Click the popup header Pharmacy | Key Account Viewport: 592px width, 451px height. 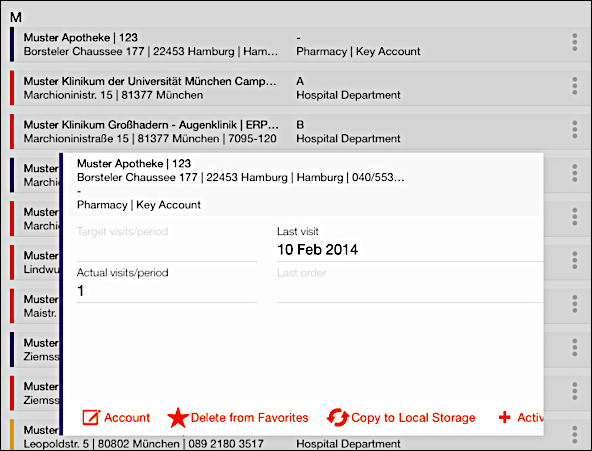139,205
